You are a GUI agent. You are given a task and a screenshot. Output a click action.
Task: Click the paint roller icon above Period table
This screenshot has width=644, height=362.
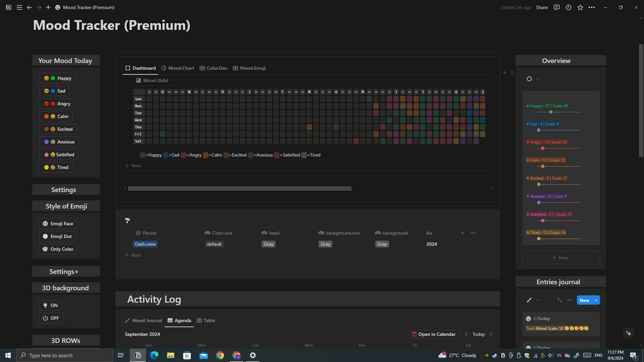click(x=128, y=220)
